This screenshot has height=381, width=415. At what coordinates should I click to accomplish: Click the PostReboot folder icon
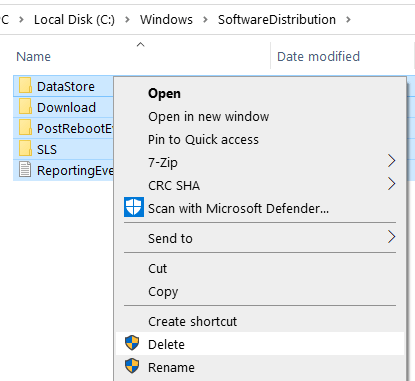coord(25,128)
